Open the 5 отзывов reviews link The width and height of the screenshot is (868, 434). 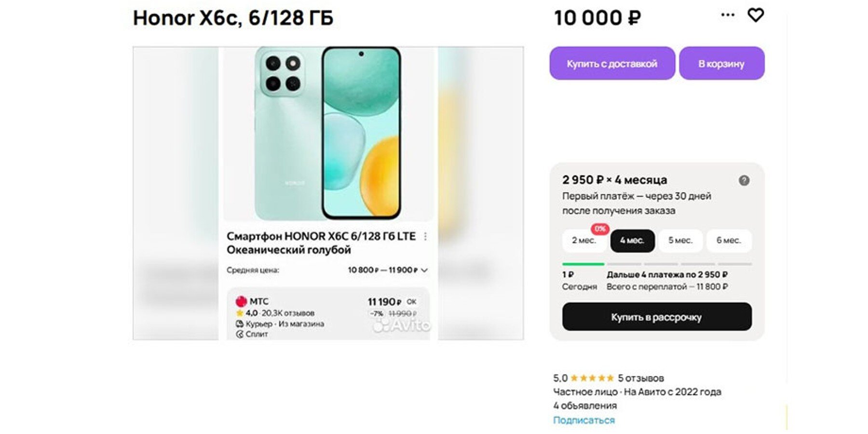click(x=641, y=378)
